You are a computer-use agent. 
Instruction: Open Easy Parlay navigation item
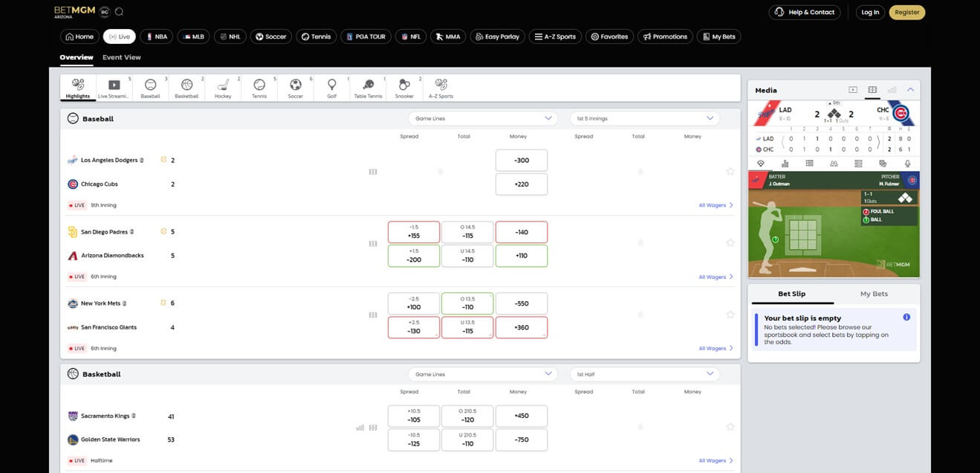(498, 36)
